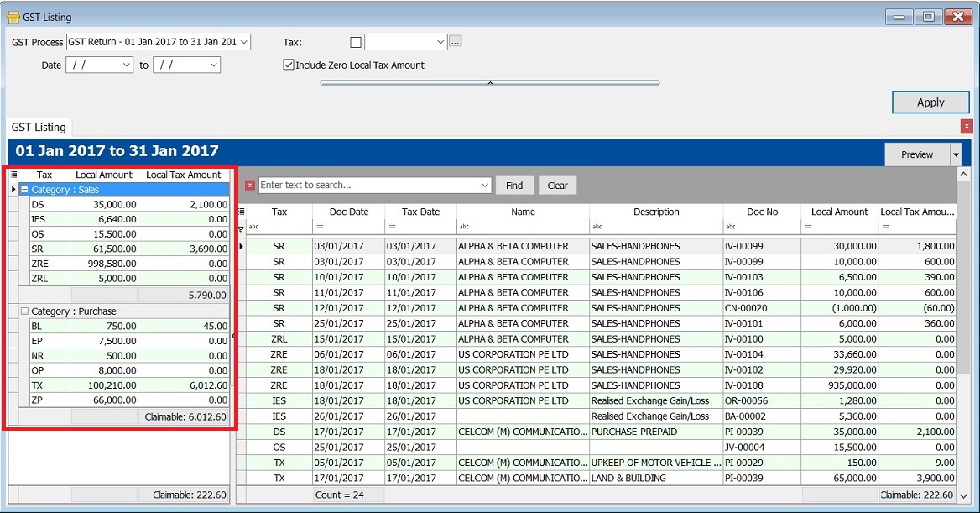Collapse the Category : Purchase group
Viewport: 980px width, 513px height.
(x=25, y=311)
